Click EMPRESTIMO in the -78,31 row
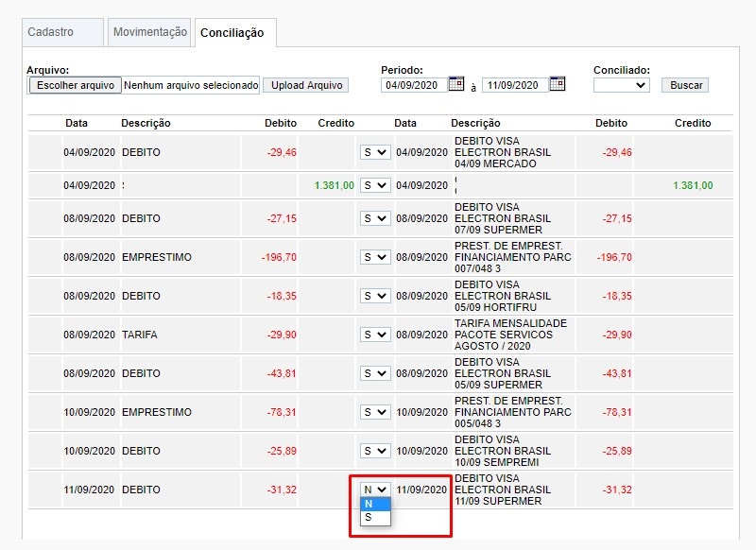Image resolution: width=756 pixels, height=550 pixels. pyautogui.click(x=157, y=412)
